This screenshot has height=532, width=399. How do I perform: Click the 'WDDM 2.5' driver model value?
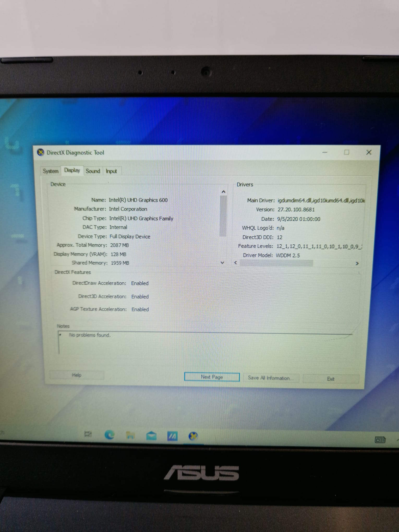click(x=288, y=255)
